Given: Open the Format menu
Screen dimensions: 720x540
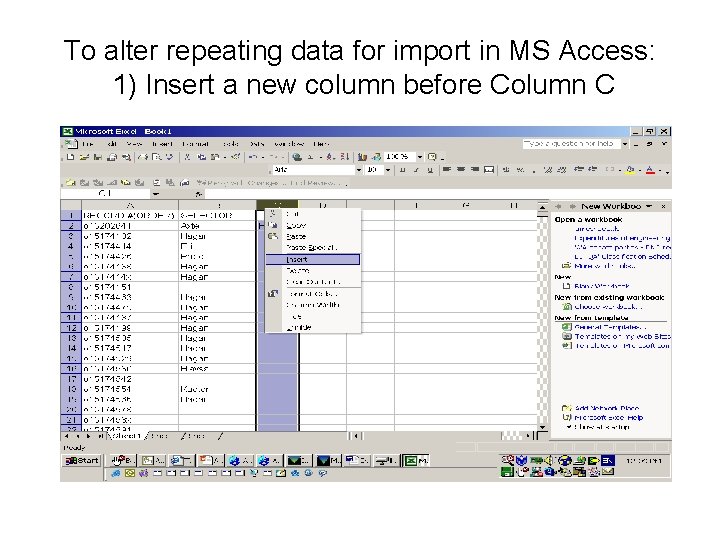Looking at the screenshot, I should click(x=195, y=144).
